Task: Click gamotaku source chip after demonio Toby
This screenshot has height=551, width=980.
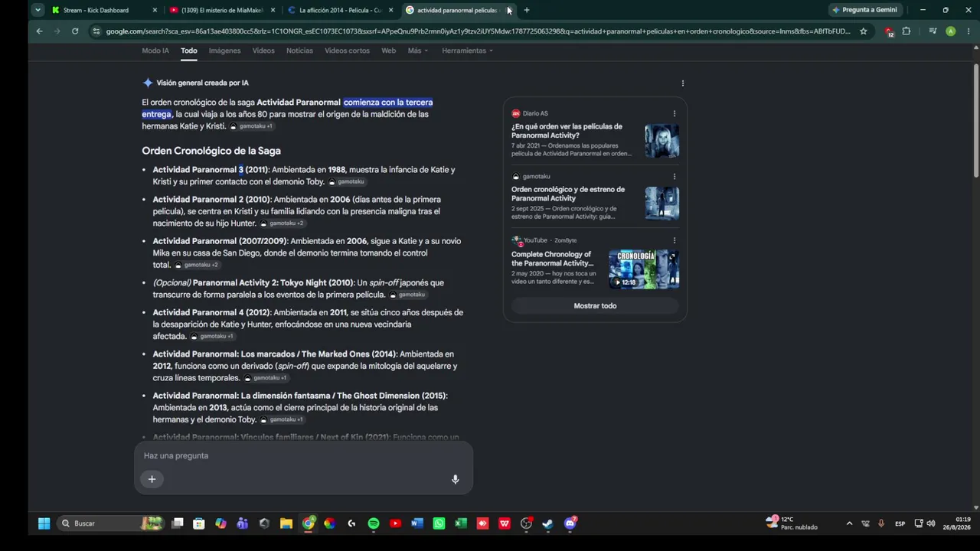Action: 347,182
